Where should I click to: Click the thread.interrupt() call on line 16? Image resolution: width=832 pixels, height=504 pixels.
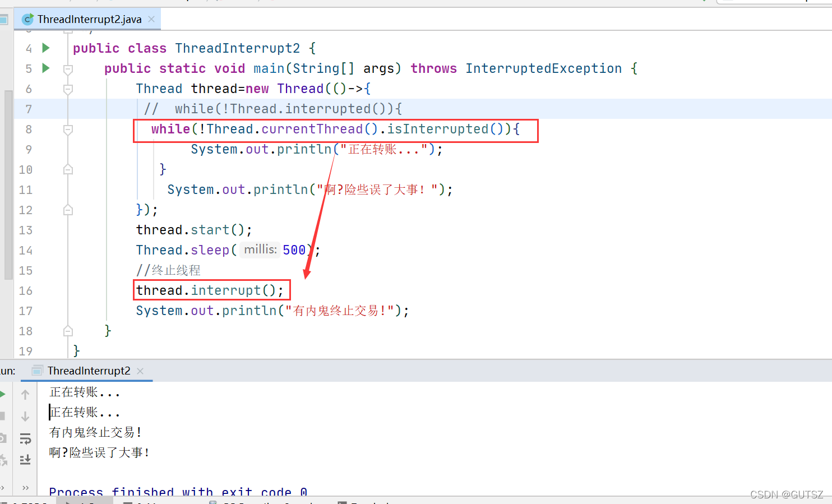click(210, 290)
